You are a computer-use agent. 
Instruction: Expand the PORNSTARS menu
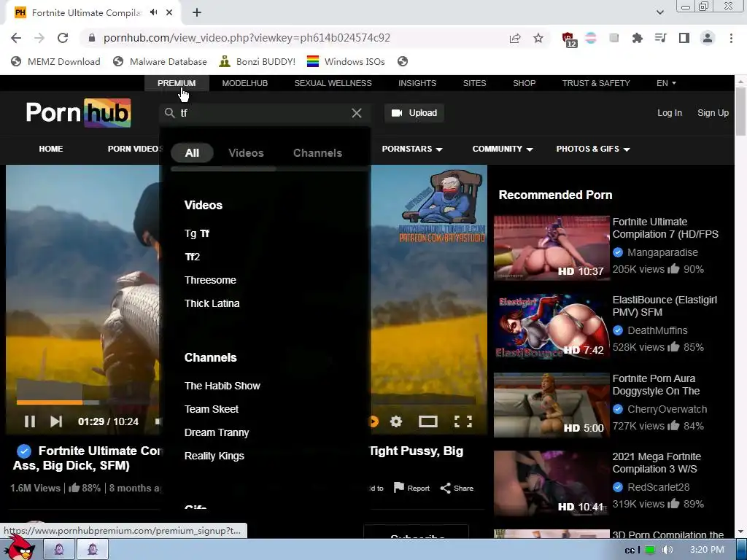click(x=412, y=149)
